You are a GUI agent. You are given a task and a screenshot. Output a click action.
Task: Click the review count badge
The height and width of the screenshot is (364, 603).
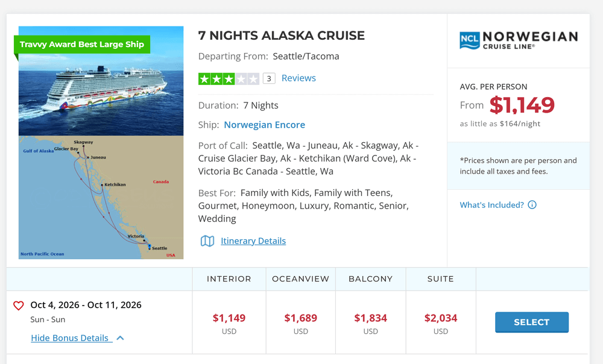[269, 79]
